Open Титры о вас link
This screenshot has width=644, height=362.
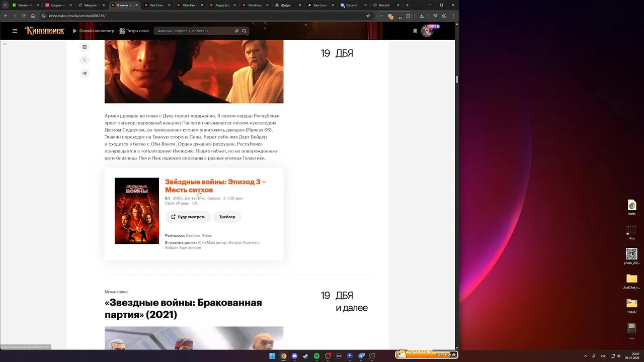pos(134,31)
